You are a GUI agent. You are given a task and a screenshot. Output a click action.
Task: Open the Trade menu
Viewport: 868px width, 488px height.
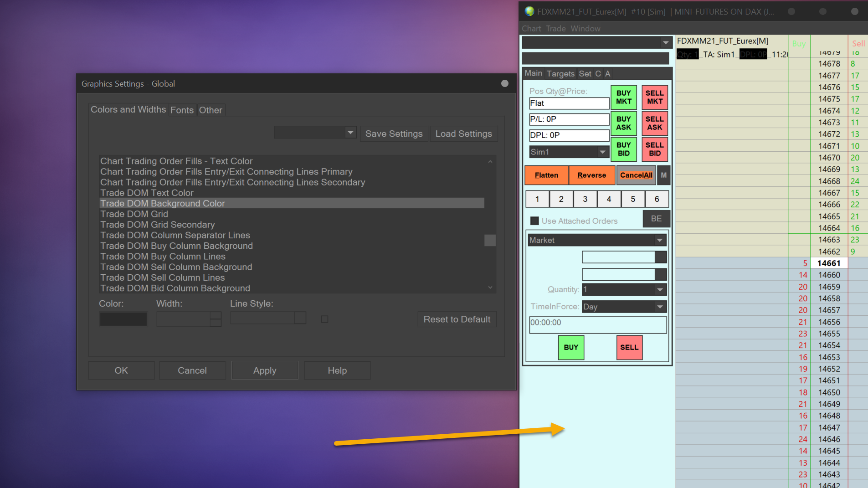click(556, 28)
